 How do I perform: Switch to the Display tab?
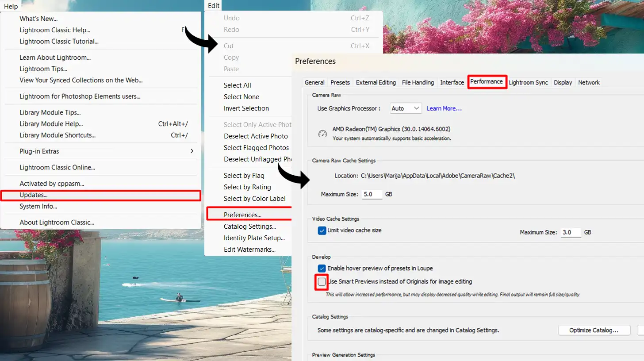[x=563, y=82]
